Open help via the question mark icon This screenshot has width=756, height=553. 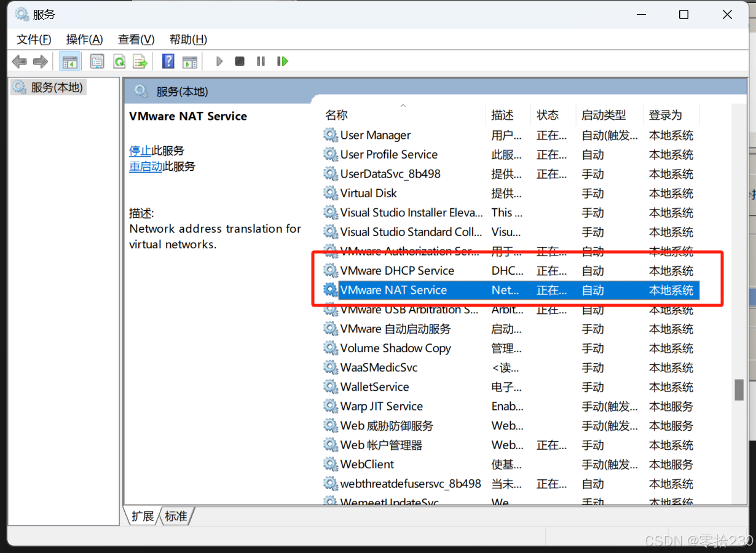click(x=167, y=61)
